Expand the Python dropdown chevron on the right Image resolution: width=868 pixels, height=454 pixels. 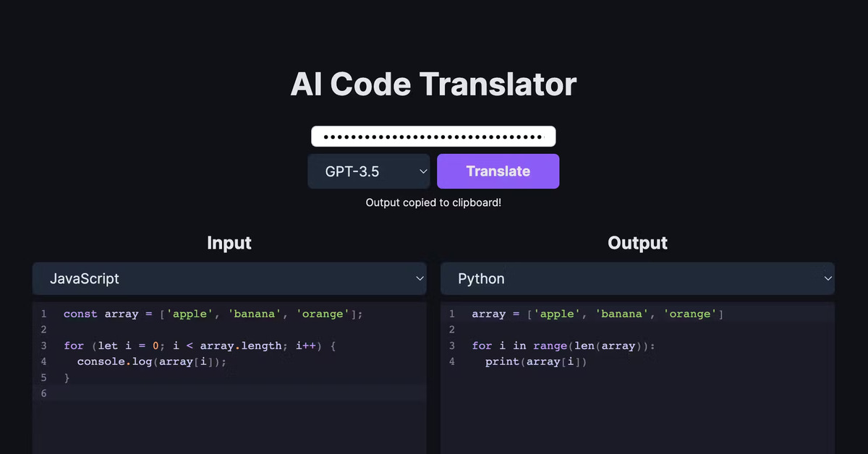coord(829,278)
